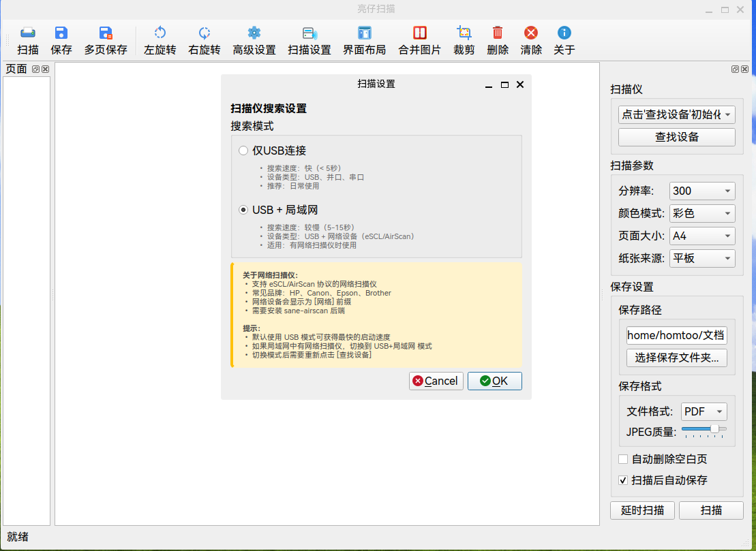Open the 颜色模式 彩色 dropdown
756x551 pixels.
click(x=702, y=213)
